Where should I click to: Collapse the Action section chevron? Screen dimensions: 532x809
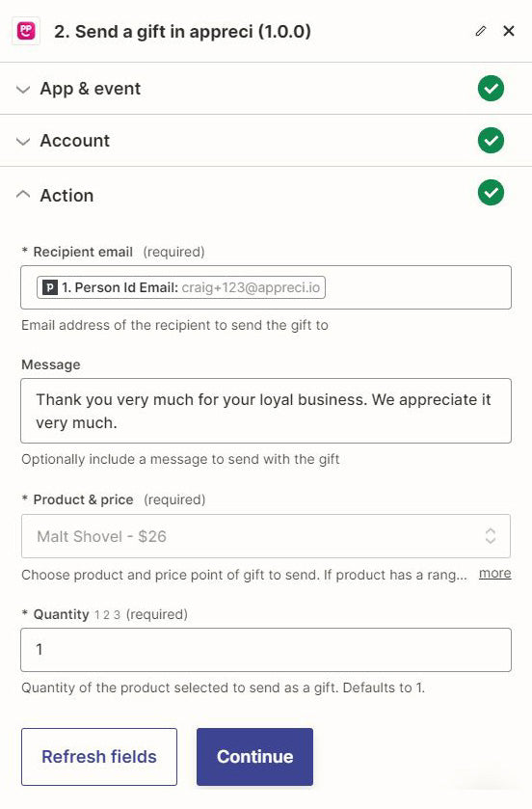[x=23, y=194]
